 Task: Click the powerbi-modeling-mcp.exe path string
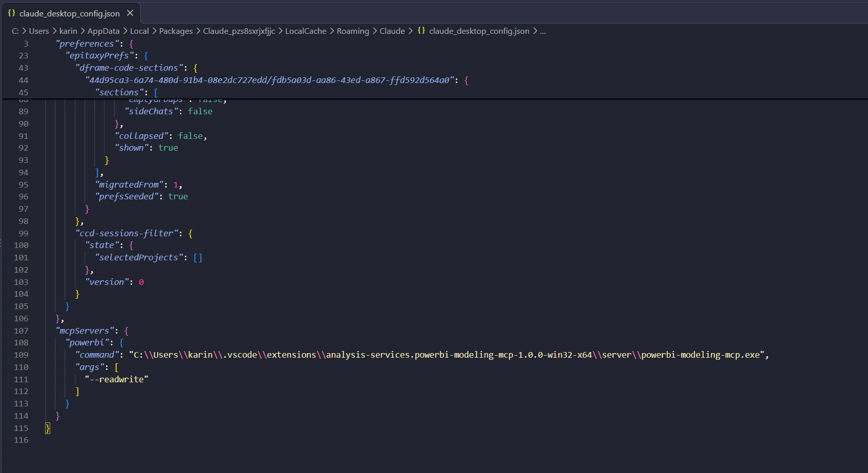[447, 355]
